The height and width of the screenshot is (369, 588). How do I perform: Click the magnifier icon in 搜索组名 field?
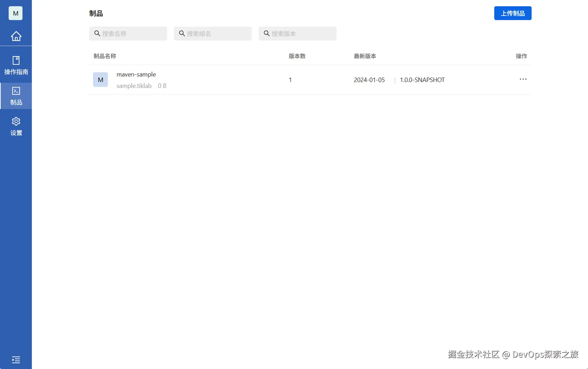tap(182, 33)
